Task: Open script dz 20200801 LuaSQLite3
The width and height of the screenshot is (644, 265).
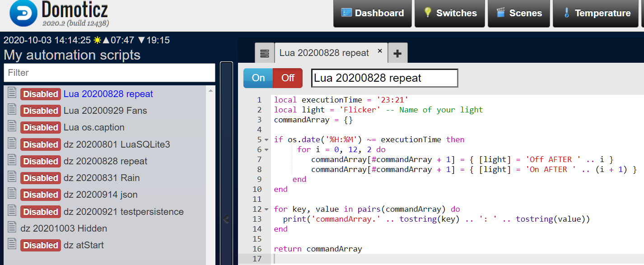Action: coord(117,144)
